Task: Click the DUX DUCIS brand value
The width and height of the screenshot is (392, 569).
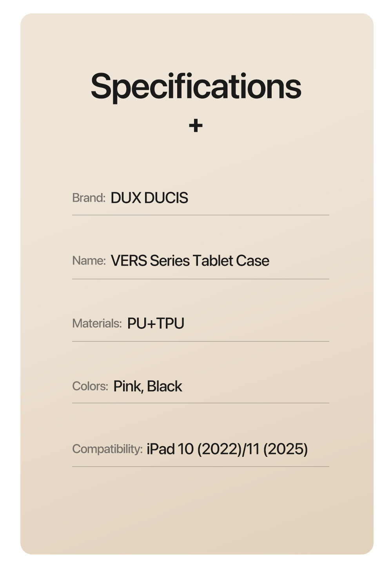Action: click(x=149, y=198)
